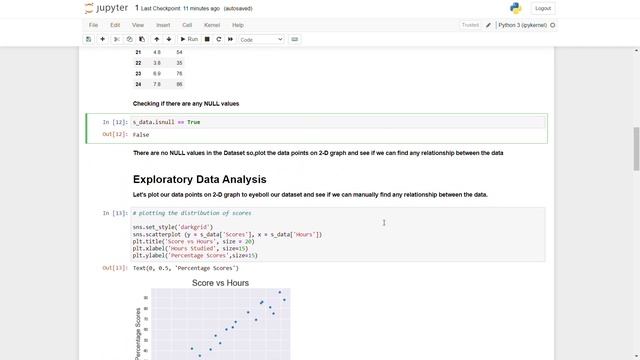
Task: Rename the notebook title '1'
Action: click(x=137, y=8)
